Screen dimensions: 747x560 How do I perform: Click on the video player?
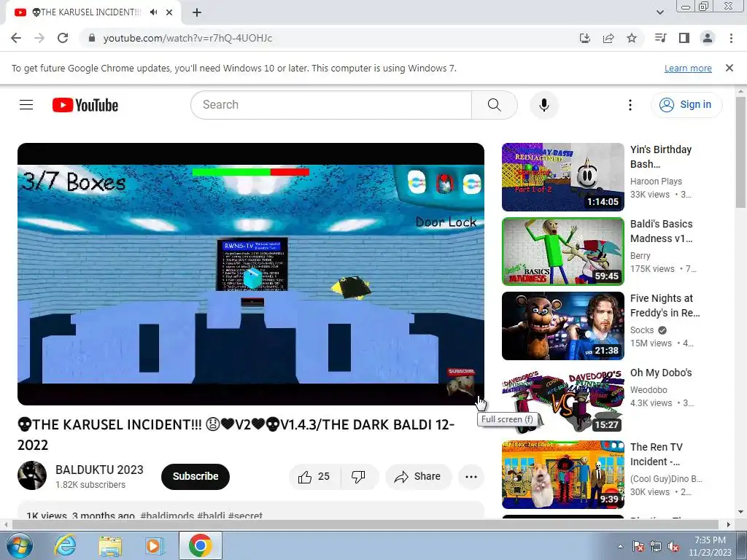(251, 274)
